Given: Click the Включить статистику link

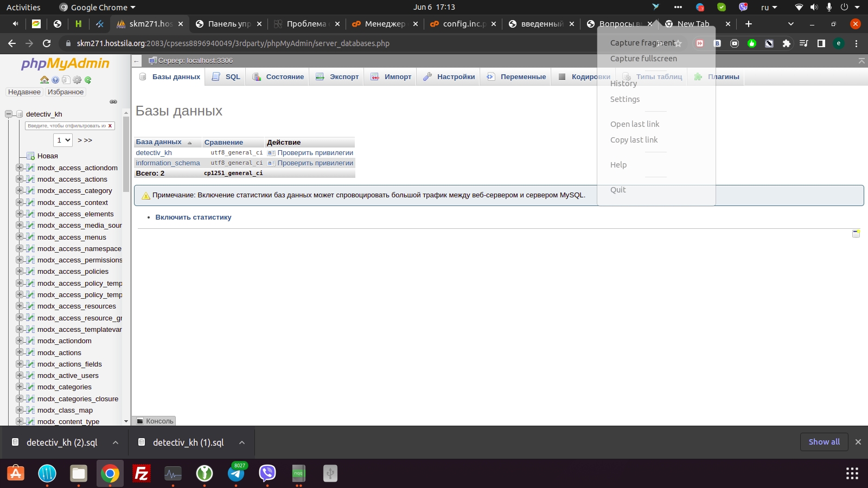Looking at the screenshot, I should point(193,217).
